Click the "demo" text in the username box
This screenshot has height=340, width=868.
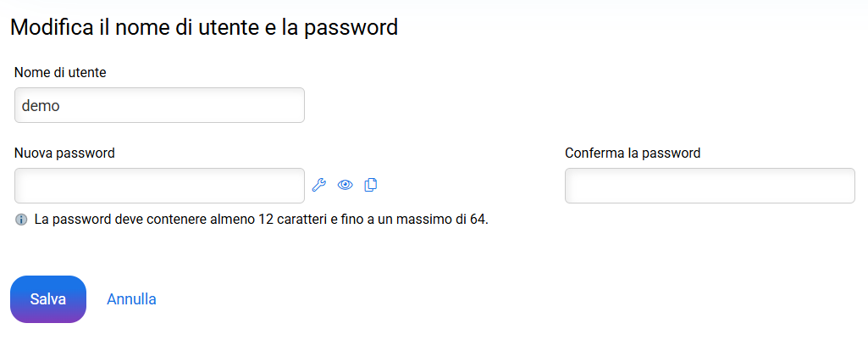(x=39, y=105)
